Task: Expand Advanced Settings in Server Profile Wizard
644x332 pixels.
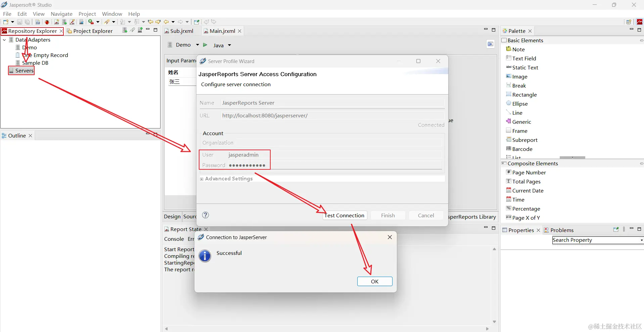Action: 202,179
